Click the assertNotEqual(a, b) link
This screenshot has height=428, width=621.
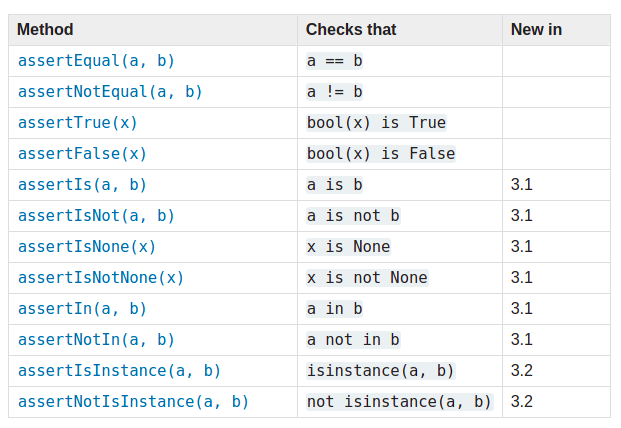(x=110, y=92)
